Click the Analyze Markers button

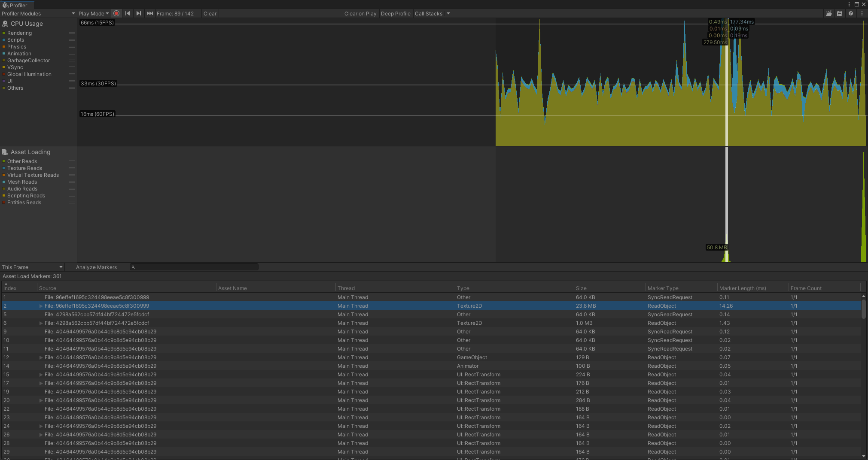tap(96, 267)
